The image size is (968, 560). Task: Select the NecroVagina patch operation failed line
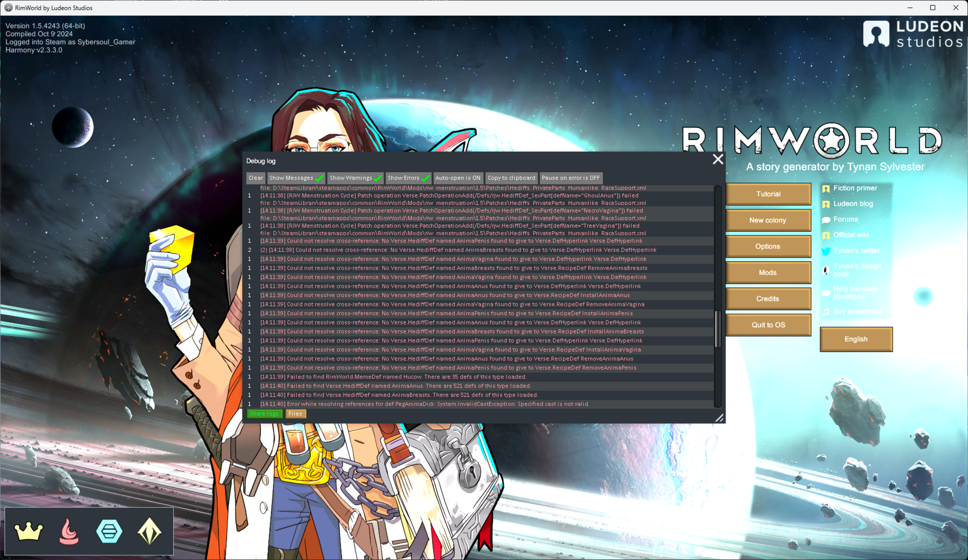pyautogui.click(x=480, y=214)
